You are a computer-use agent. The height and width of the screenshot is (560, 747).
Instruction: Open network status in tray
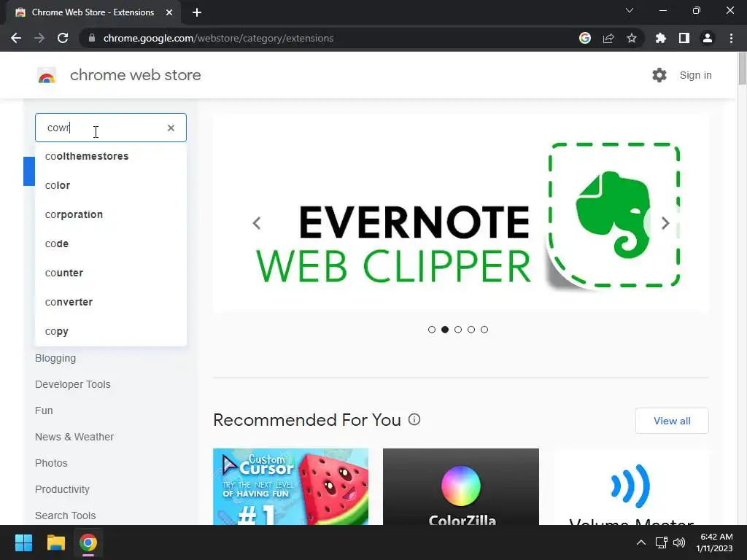(x=661, y=542)
